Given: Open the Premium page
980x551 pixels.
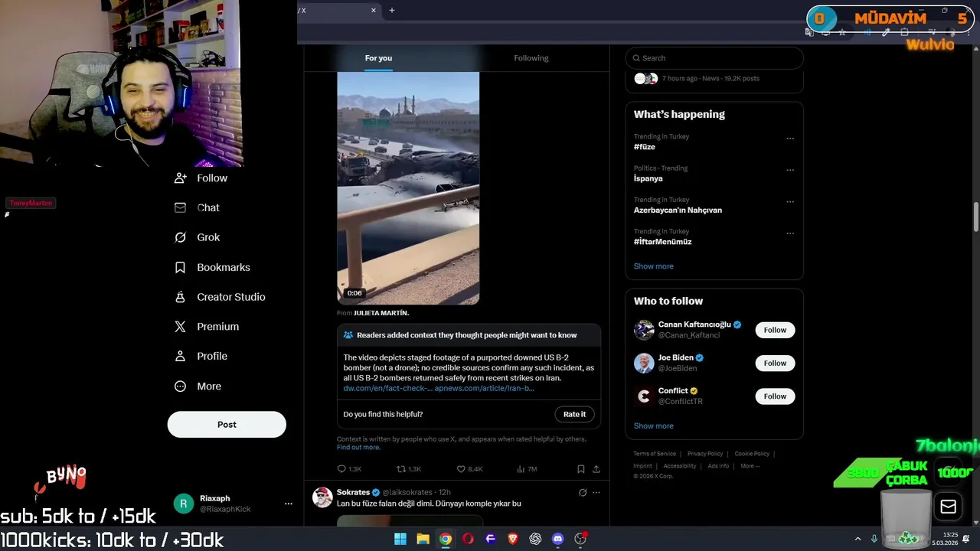Looking at the screenshot, I should click(207, 327).
